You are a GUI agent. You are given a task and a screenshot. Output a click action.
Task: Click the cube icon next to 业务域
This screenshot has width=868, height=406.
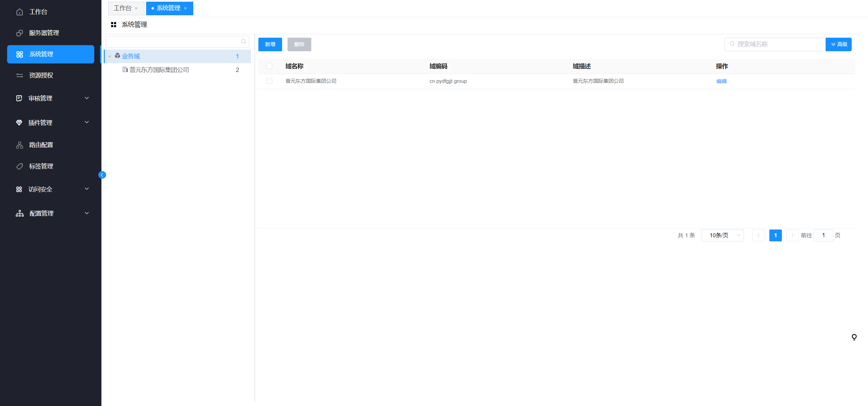point(117,55)
